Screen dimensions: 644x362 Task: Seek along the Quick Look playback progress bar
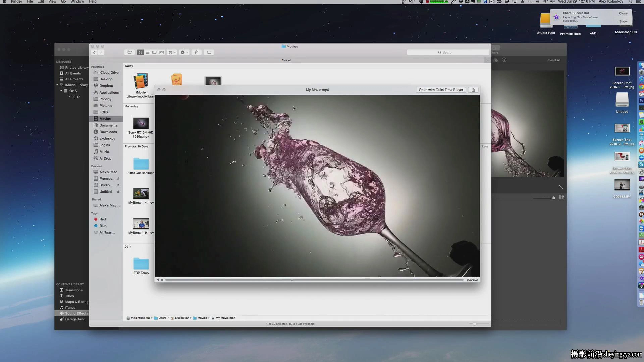coord(314,280)
